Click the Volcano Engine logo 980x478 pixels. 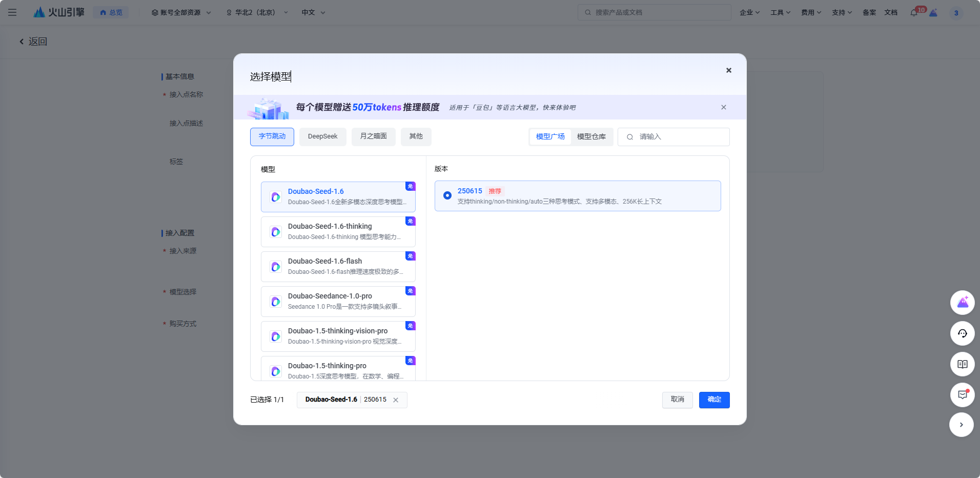(59, 12)
